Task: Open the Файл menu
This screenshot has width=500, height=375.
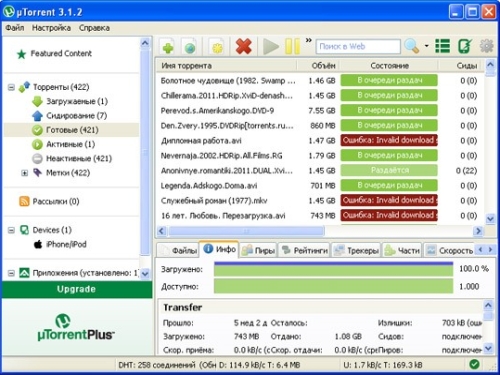Action: tap(15, 28)
